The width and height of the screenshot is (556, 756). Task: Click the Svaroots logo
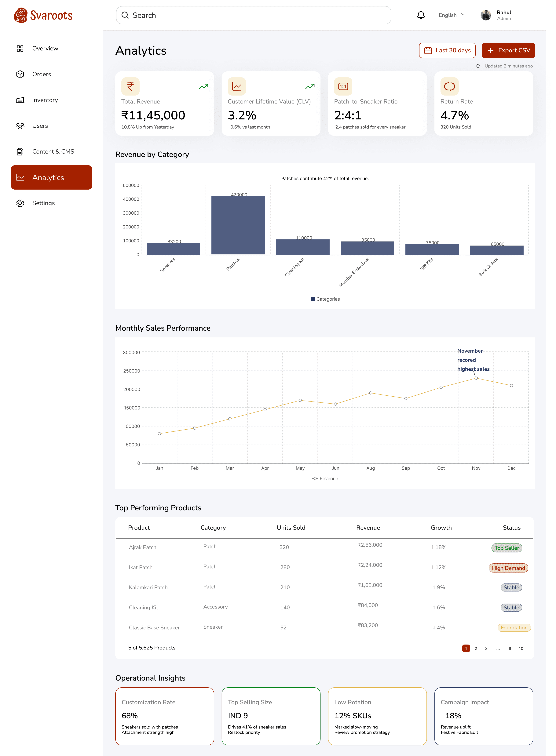pos(43,15)
